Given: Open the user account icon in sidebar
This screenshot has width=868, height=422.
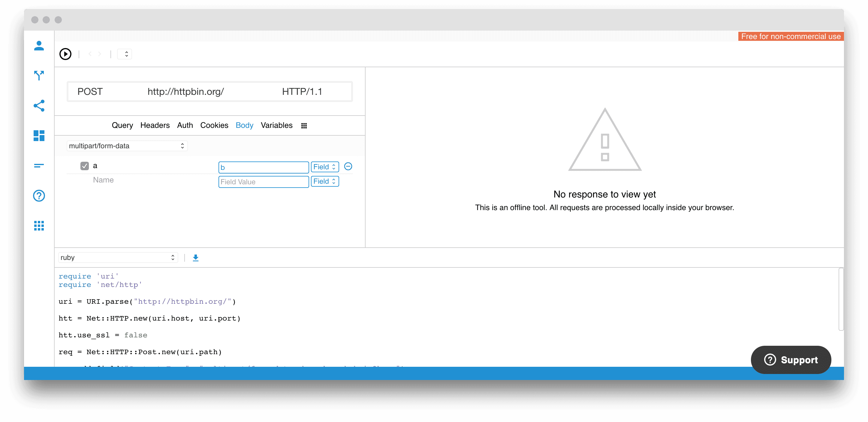Looking at the screenshot, I should (x=39, y=46).
